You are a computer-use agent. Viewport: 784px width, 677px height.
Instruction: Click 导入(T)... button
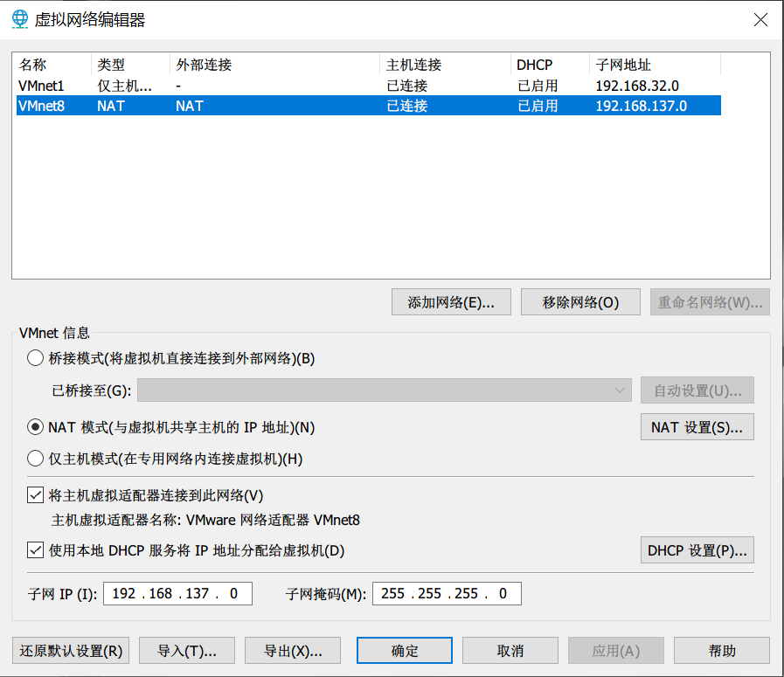pyautogui.click(x=186, y=651)
